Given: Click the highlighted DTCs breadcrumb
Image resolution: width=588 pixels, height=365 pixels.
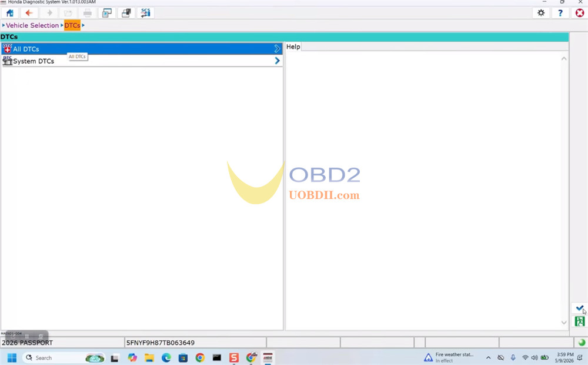Looking at the screenshot, I should point(72,25).
